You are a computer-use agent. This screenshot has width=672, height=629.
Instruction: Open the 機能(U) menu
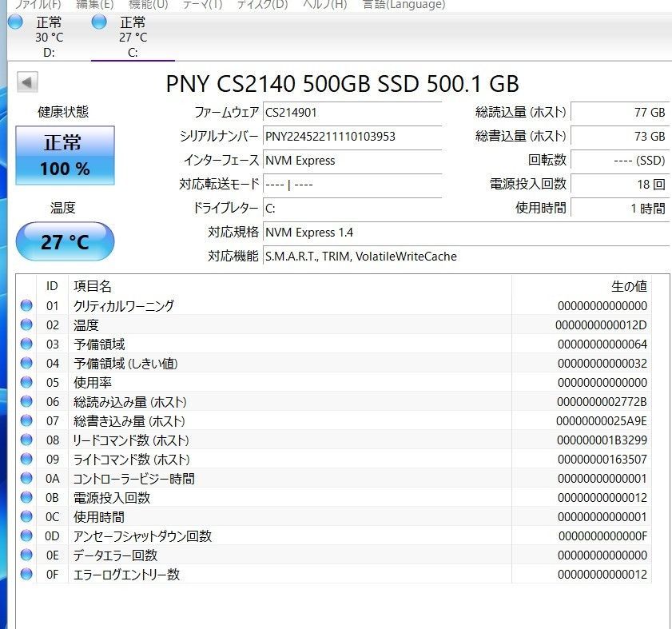point(149,5)
